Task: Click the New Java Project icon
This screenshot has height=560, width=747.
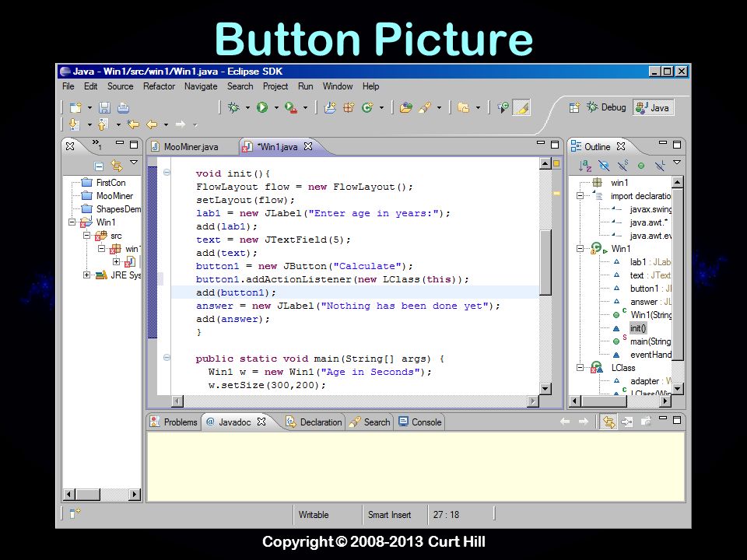Action: point(330,107)
